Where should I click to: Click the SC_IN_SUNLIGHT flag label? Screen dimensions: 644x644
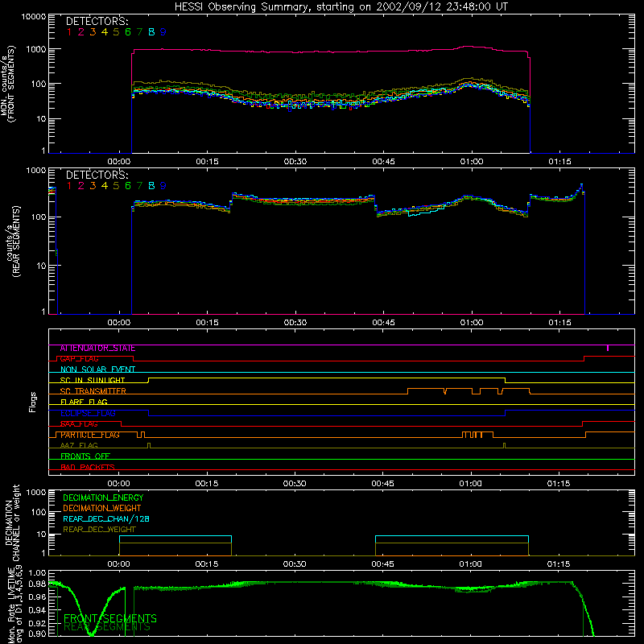tap(93, 380)
